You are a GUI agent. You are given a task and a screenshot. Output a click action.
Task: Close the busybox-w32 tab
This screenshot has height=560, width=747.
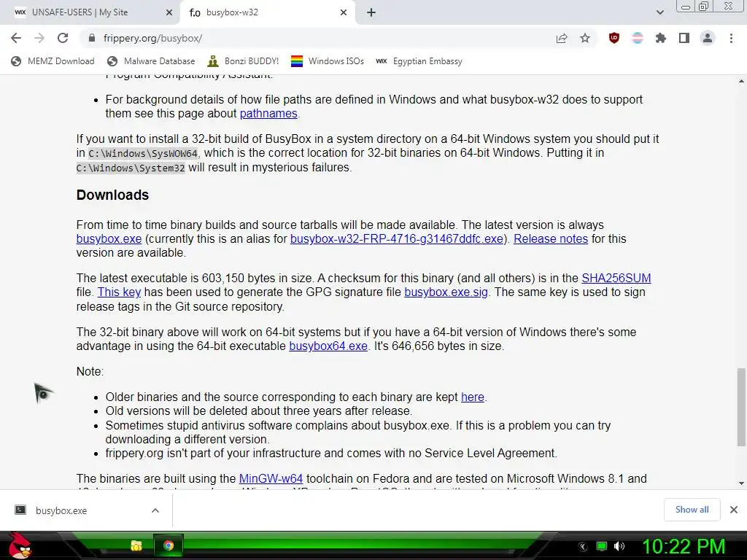(344, 12)
